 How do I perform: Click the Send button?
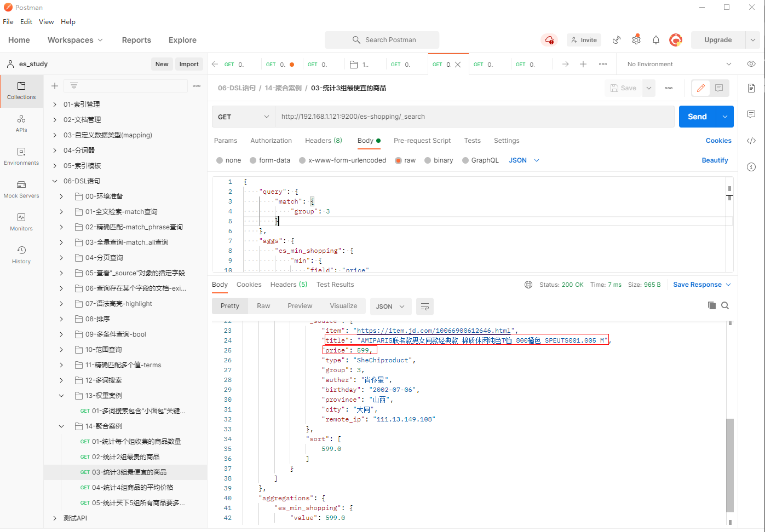coord(697,117)
